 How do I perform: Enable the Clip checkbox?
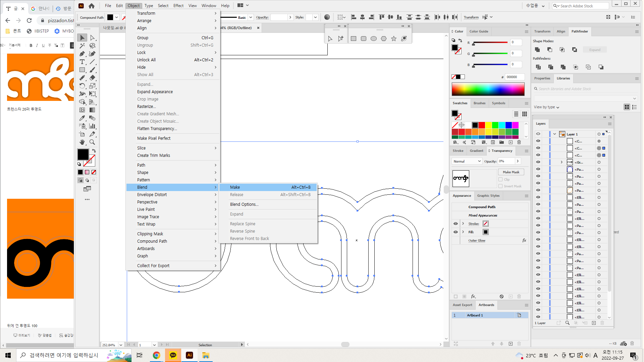point(500,180)
